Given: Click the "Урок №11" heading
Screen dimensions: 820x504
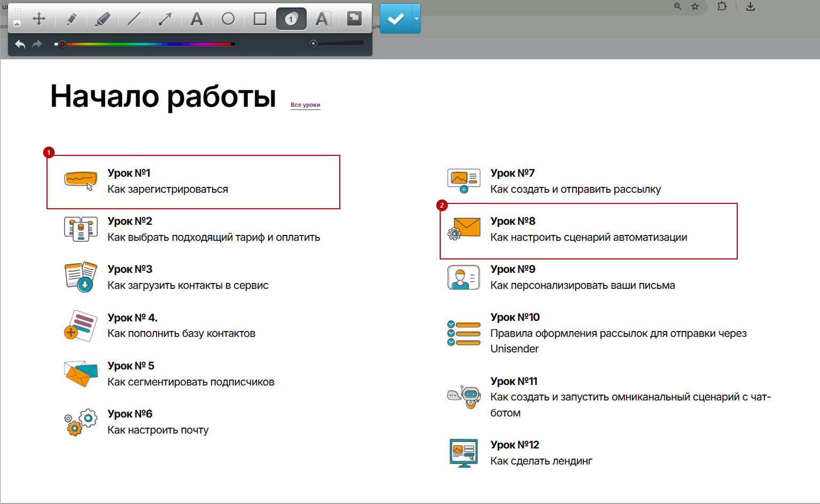Looking at the screenshot, I should 514,381.
